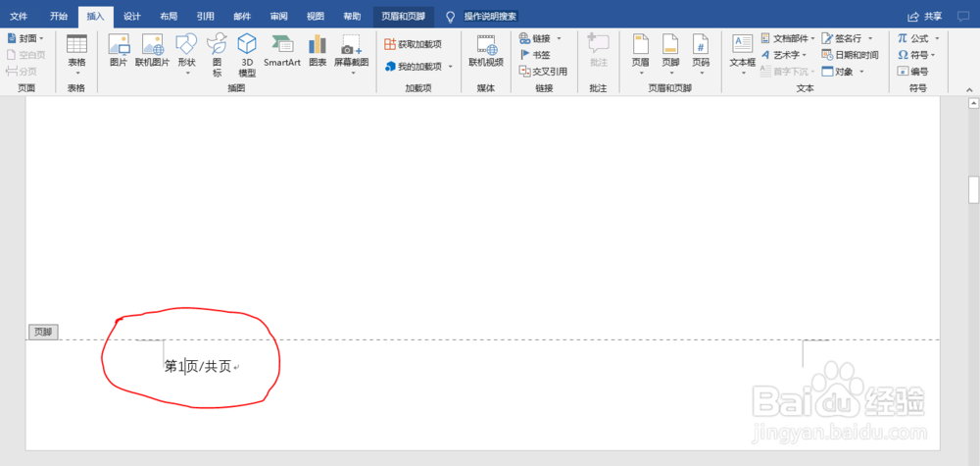This screenshot has width=980, height=466.
Task: Switch to 页眉和页脚 tab
Action: click(x=403, y=17)
